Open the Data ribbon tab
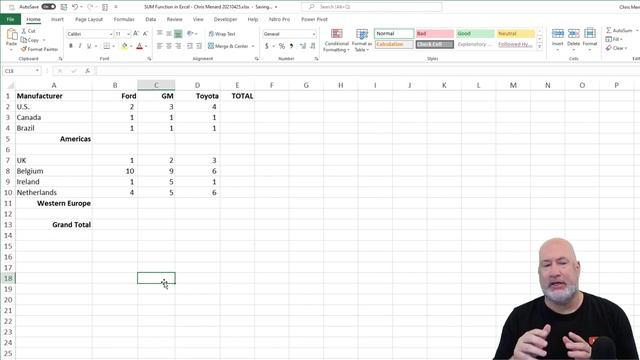The height and width of the screenshot is (360, 640). [x=151, y=19]
